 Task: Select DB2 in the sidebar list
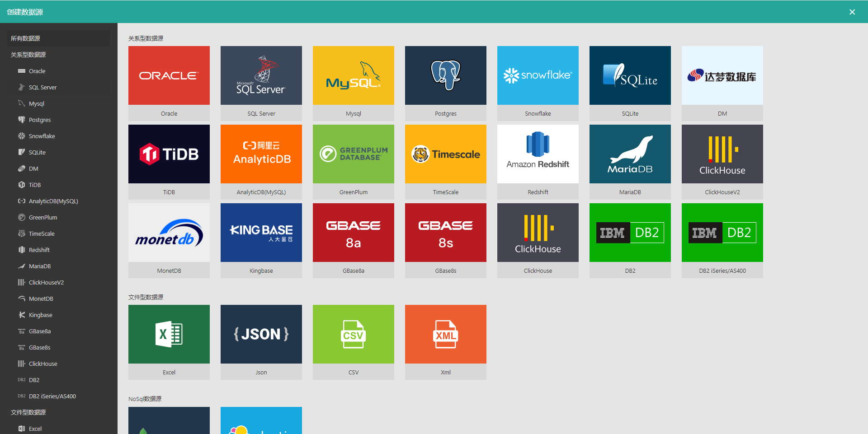click(x=59, y=380)
